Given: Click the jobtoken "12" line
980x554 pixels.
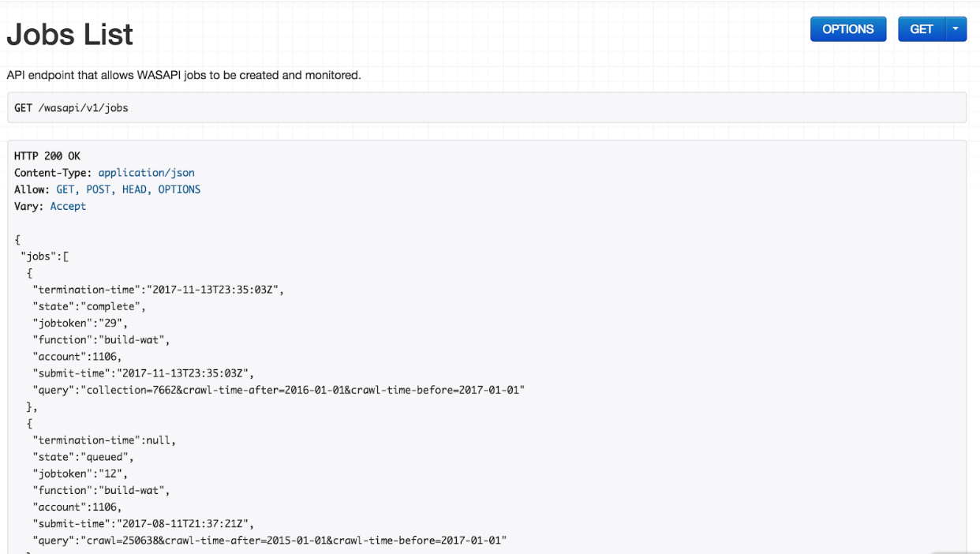Looking at the screenshot, I should [x=80, y=474].
